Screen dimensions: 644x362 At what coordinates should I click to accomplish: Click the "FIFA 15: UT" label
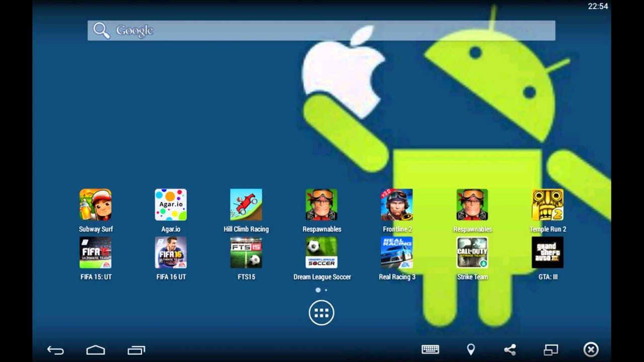pos(96,277)
